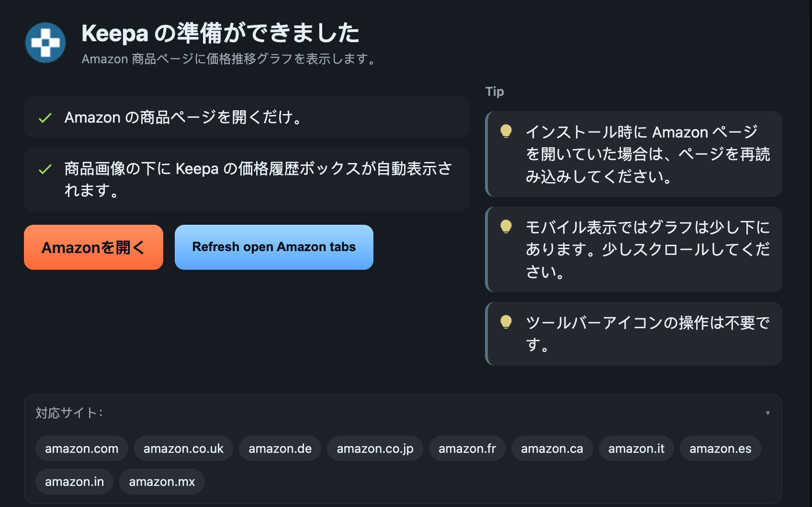Click the orange Amazonを開く button
The width and height of the screenshot is (812, 507).
93,247
